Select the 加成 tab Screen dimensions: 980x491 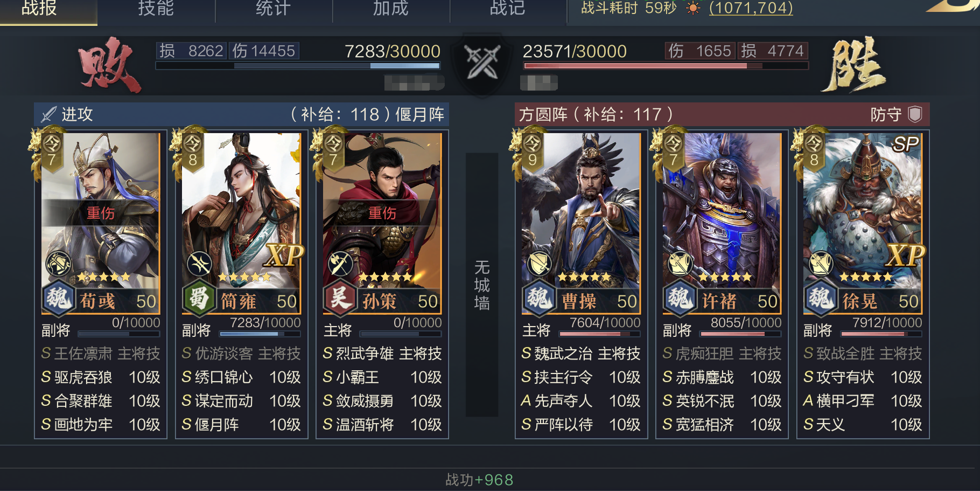[391, 9]
